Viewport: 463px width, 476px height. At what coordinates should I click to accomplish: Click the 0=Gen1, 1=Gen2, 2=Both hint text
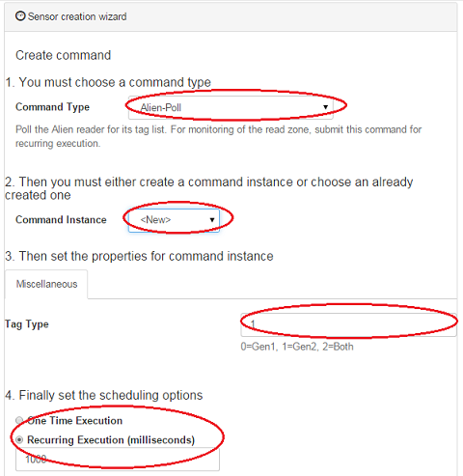pos(297,347)
